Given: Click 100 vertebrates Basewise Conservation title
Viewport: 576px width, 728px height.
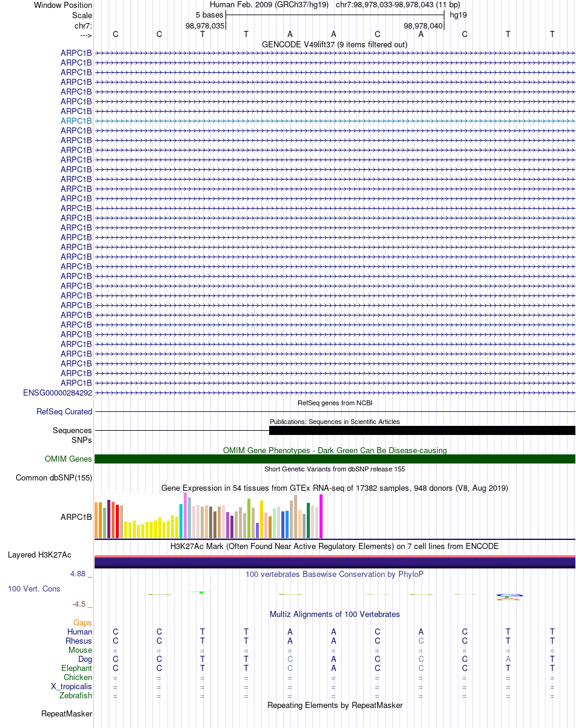Looking at the screenshot, I should [x=335, y=574].
